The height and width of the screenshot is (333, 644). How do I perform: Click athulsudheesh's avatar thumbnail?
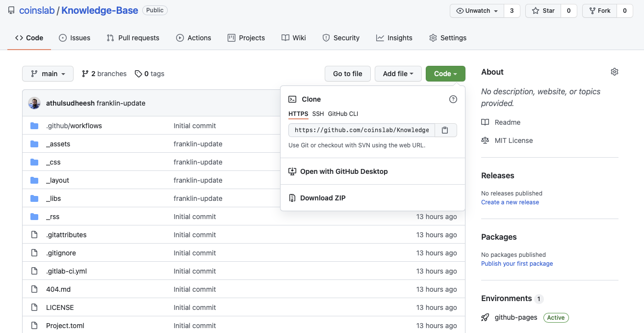(x=34, y=103)
